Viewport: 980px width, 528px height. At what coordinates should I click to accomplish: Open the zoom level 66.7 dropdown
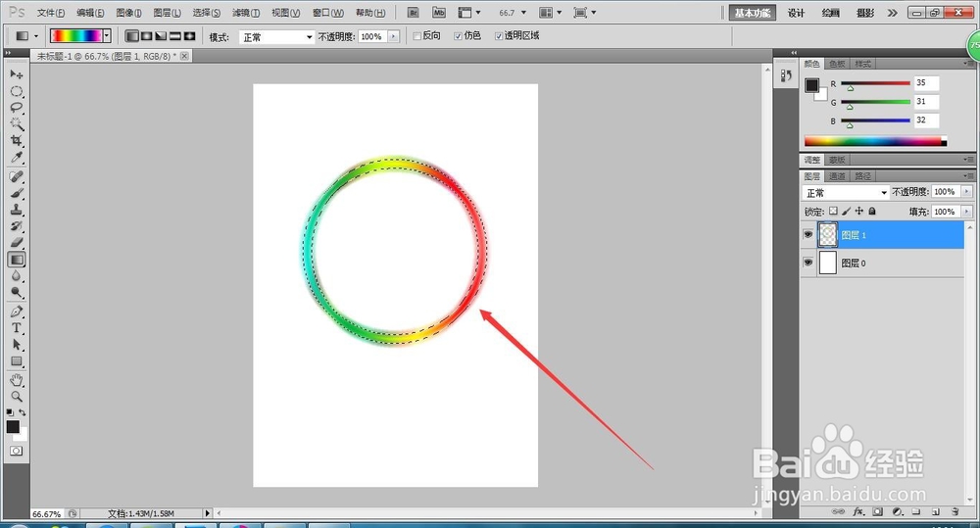[523, 13]
